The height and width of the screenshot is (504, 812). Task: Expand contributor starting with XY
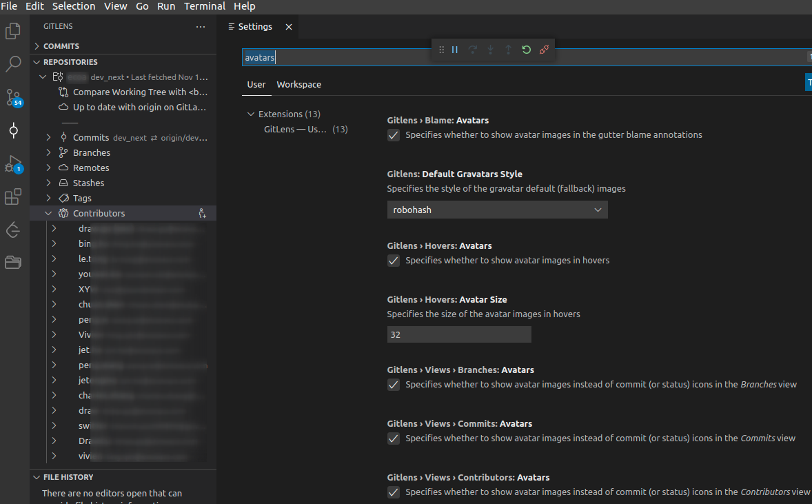(54, 289)
